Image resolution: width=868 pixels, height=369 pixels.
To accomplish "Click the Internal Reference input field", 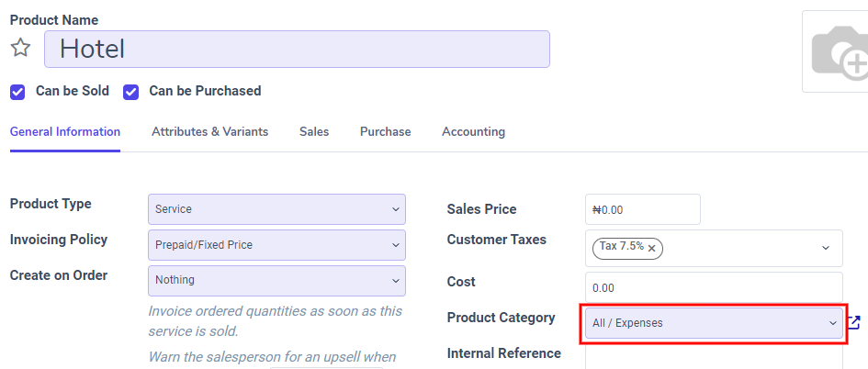I will (x=713, y=357).
